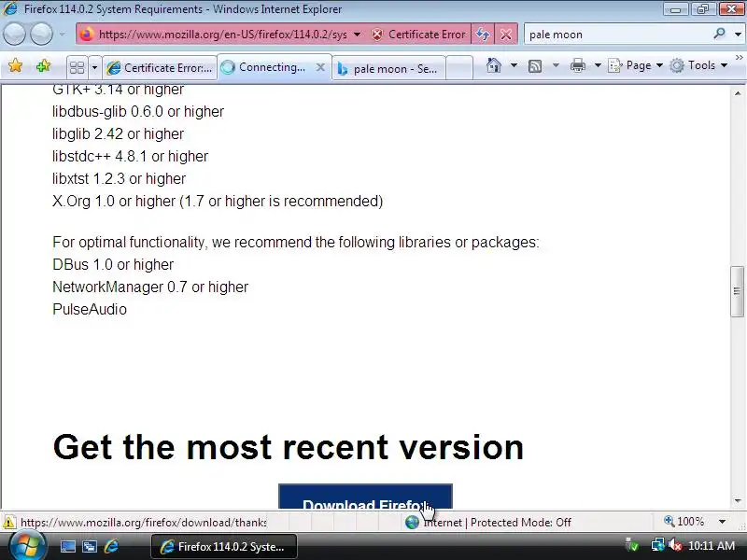The height and width of the screenshot is (560, 747).
Task: Click the Firefox site icon in address bar
Action: [x=87, y=35]
